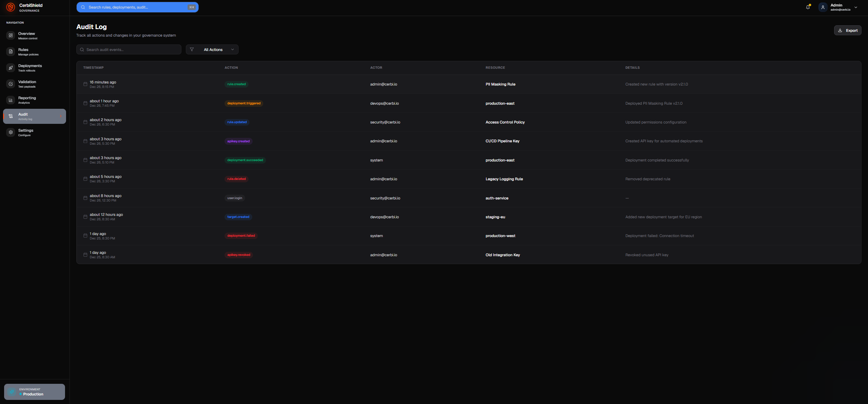The image size is (868, 404).
Task: Click the Deployments rocket icon
Action: (x=11, y=68)
